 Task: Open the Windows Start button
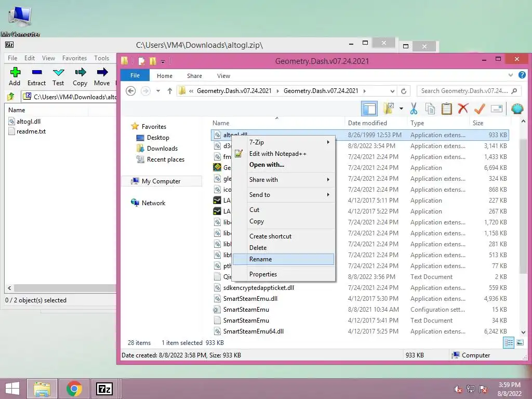coord(12,389)
